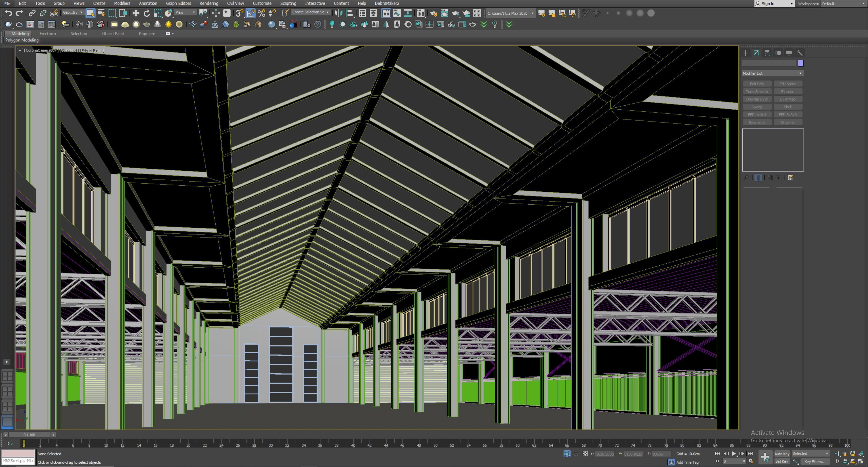Open the Workspaces Default dropdown
Screen dimensions: 868x467
[x=843, y=4]
